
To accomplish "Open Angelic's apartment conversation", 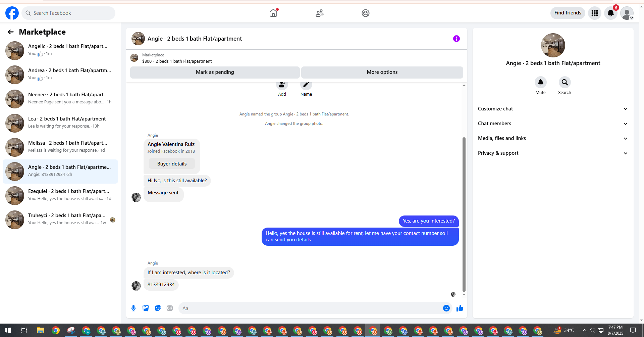I will (60, 51).
